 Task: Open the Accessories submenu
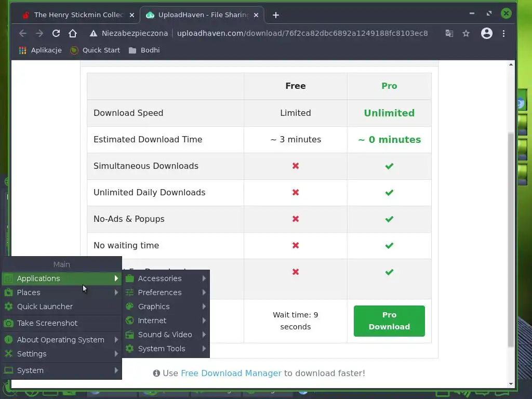166,278
